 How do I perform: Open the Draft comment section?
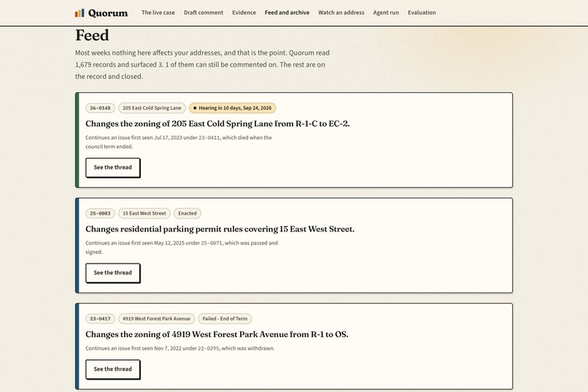pos(204,12)
